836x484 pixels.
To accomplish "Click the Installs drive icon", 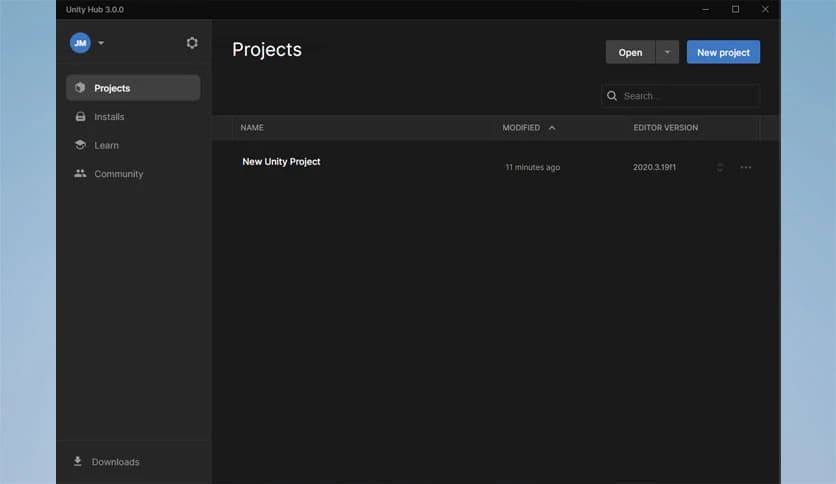I will [x=80, y=116].
